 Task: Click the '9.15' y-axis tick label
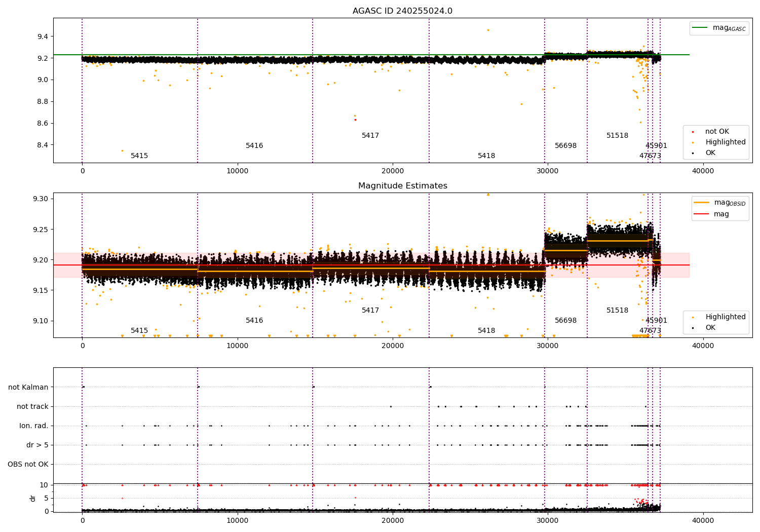[x=41, y=290]
